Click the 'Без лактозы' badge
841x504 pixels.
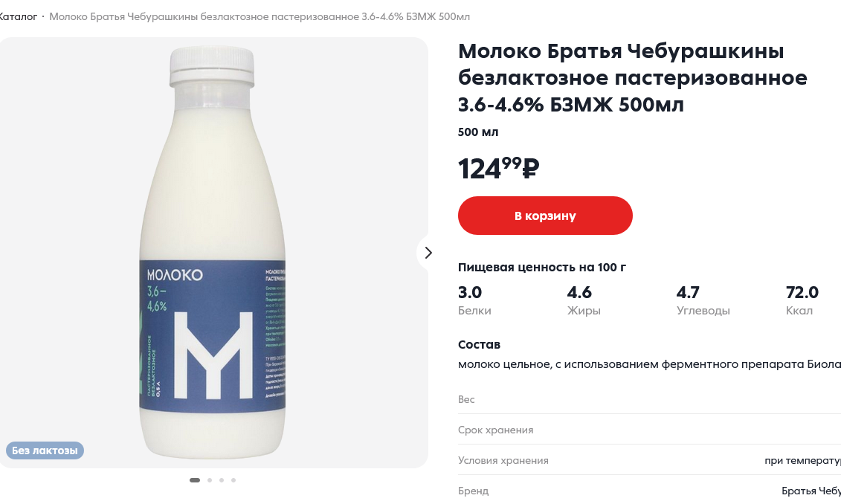45,450
